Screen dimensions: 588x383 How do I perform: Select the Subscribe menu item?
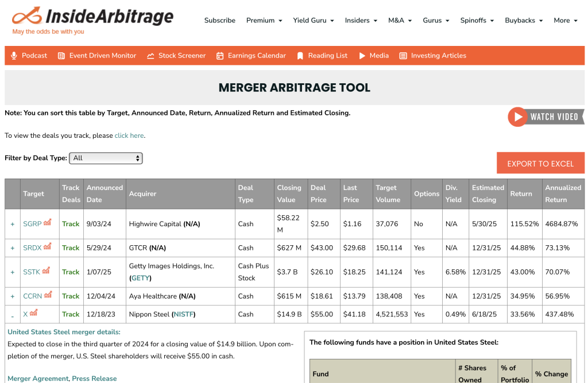click(x=220, y=20)
